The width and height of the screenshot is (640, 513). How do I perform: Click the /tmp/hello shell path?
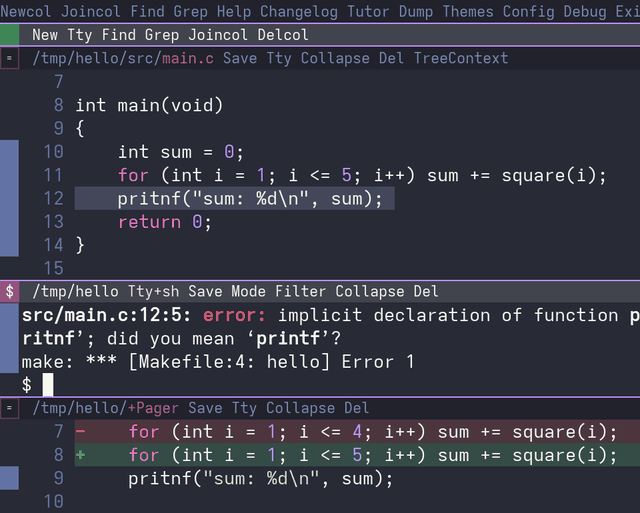click(76, 291)
